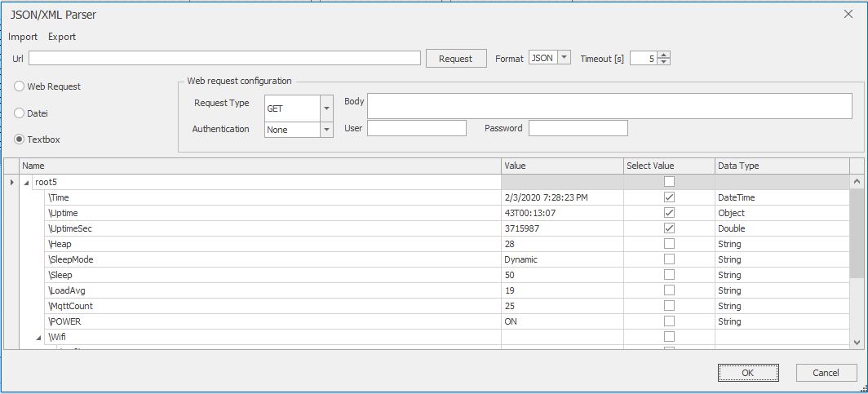Image resolution: width=868 pixels, height=394 pixels.
Task: Open the Import menu
Action: pyautogui.click(x=23, y=37)
